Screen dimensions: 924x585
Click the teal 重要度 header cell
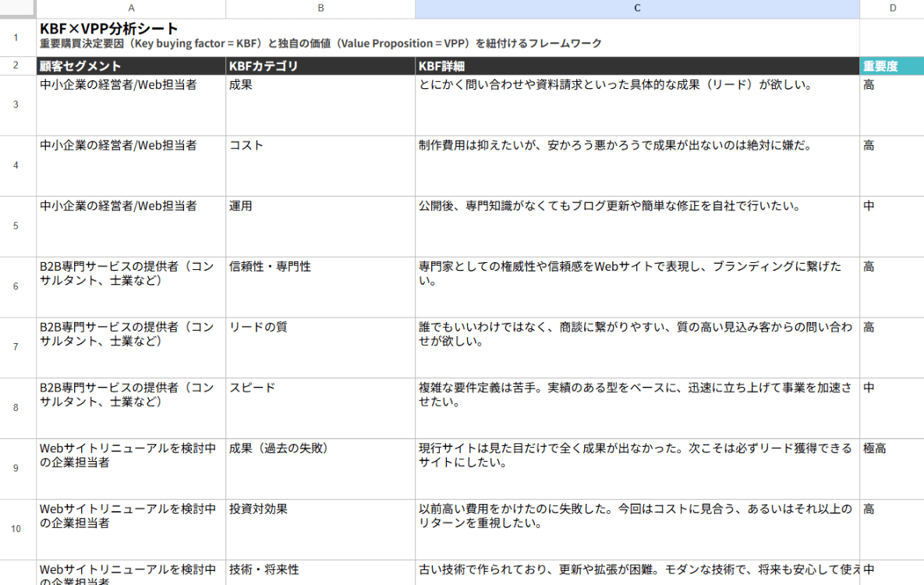coord(892,66)
